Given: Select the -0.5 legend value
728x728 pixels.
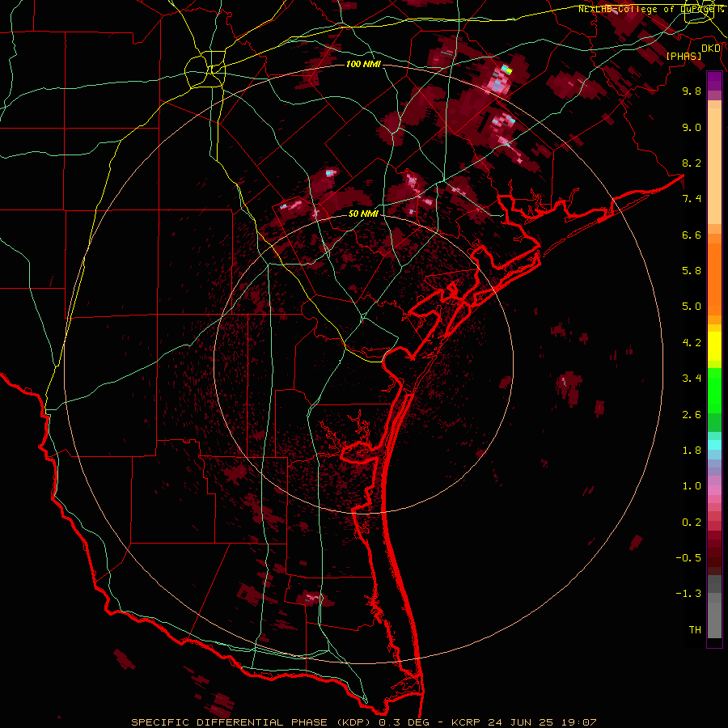Looking at the screenshot, I should (688, 558).
